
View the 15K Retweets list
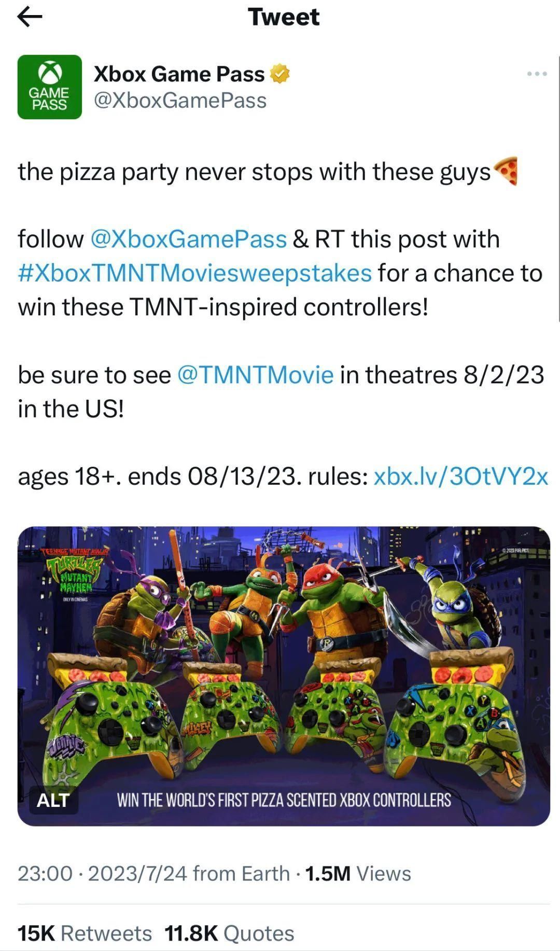[85, 933]
